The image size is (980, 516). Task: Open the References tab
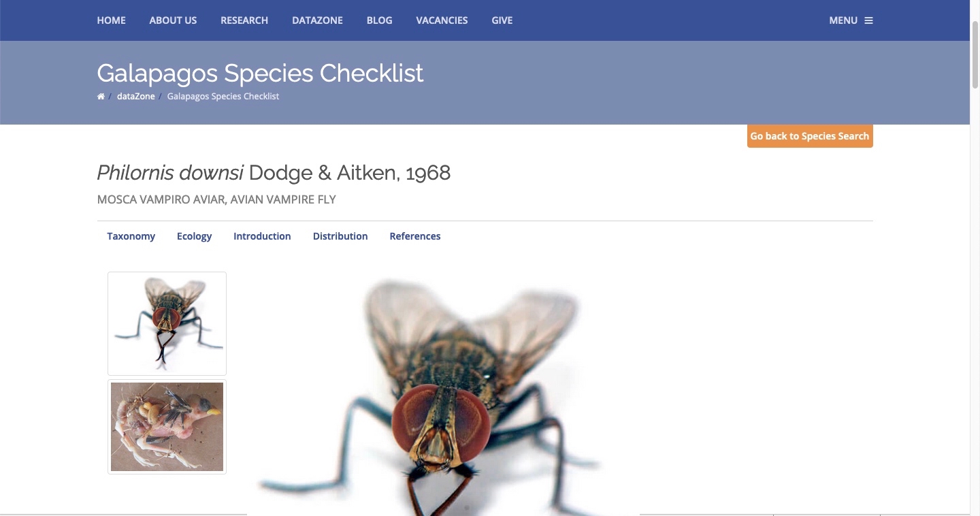pyautogui.click(x=414, y=236)
